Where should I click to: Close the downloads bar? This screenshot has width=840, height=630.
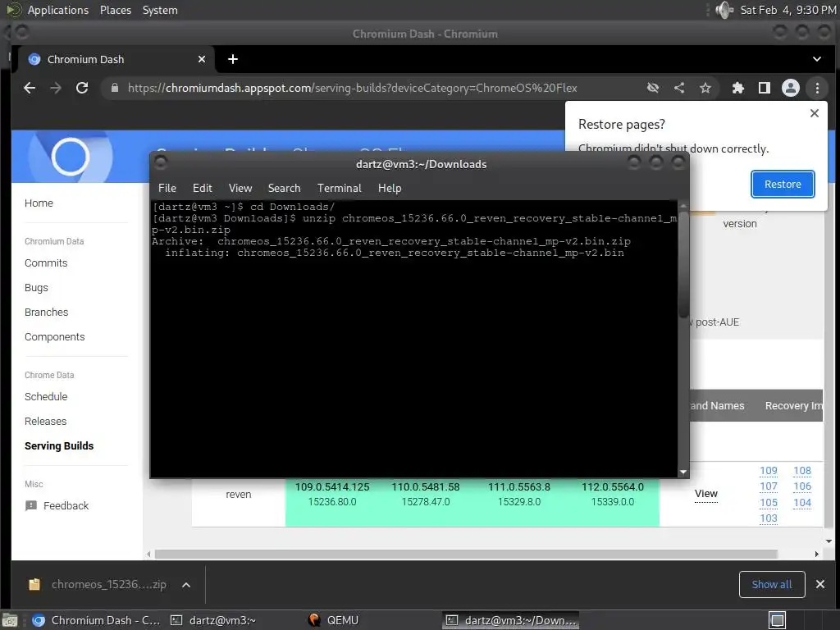point(819,584)
